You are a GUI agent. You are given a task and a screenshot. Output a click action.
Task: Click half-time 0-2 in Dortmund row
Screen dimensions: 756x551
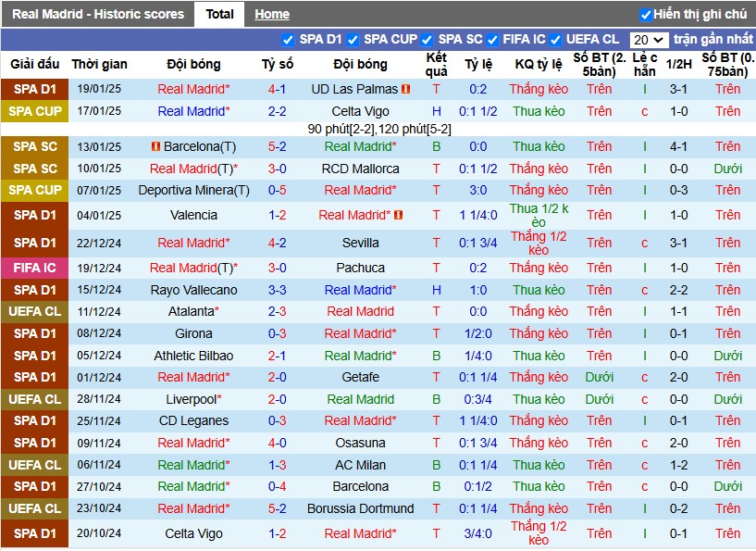(678, 508)
